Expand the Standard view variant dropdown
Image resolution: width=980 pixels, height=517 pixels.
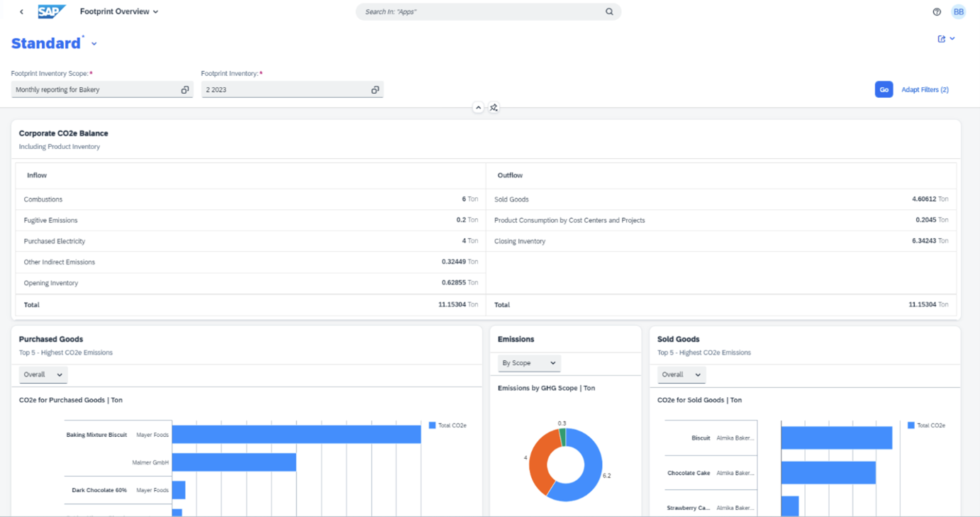pyautogui.click(x=94, y=44)
